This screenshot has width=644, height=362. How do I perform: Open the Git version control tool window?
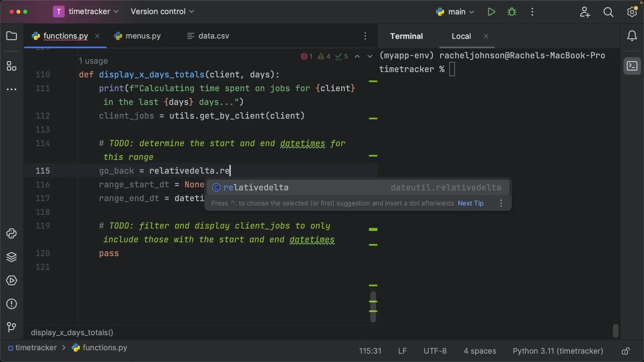click(x=12, y=327)
